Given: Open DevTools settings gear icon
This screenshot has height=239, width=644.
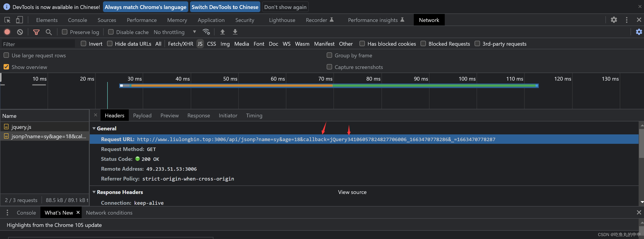Looking at the screenshot, I should click(x=614, y=20).
